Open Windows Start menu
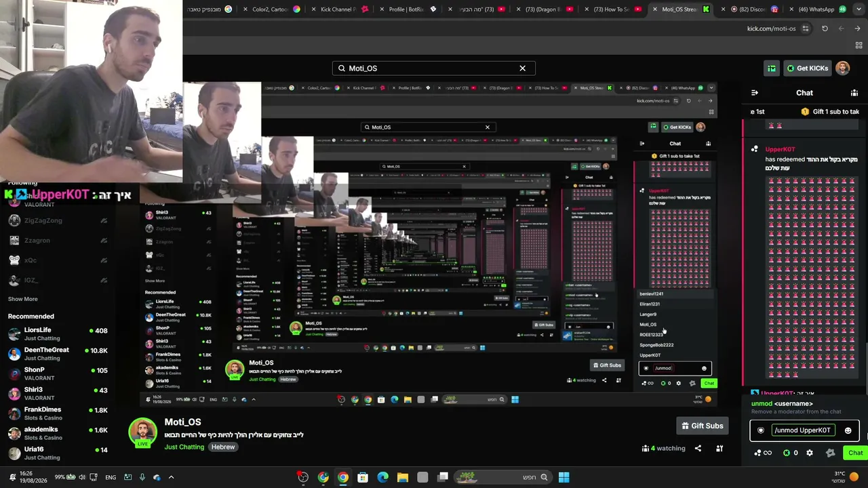 tap(564, 477)
